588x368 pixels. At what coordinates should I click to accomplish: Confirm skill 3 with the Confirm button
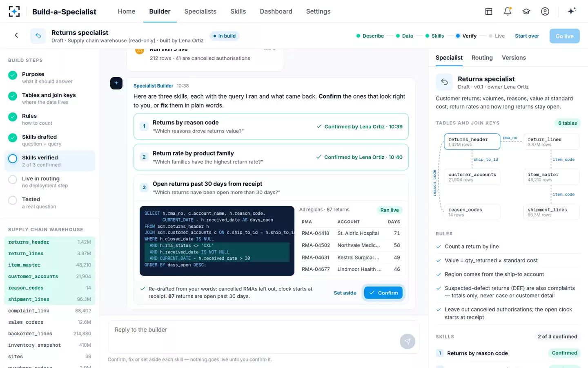(383, 293)
